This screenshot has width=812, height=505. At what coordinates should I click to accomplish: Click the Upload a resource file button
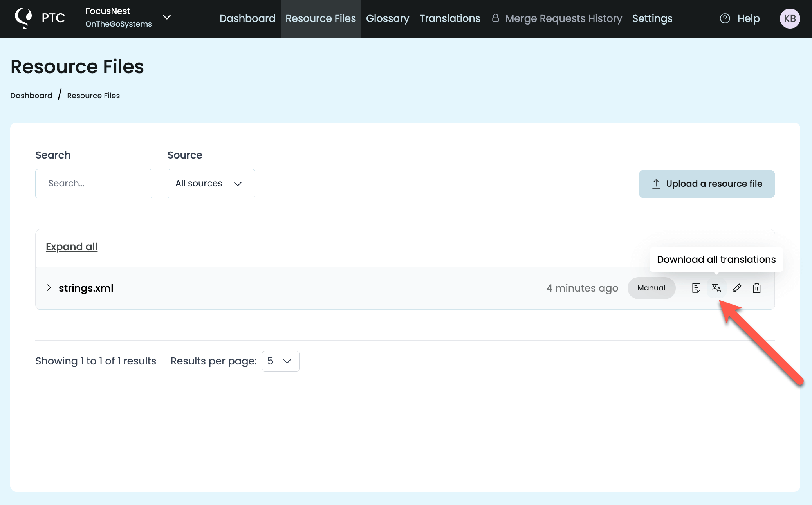(706, 184)
